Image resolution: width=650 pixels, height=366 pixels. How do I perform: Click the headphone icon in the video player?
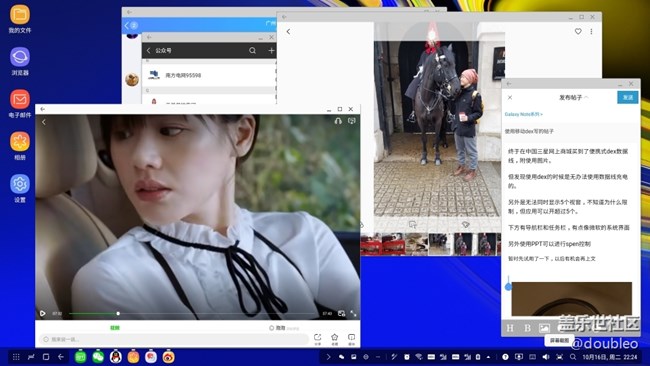point(338,121)
